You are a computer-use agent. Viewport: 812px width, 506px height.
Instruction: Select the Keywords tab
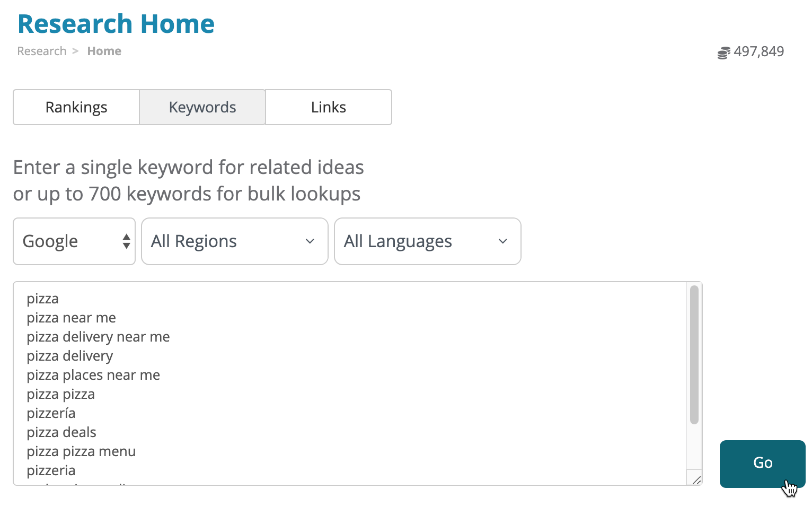[202, 107]
